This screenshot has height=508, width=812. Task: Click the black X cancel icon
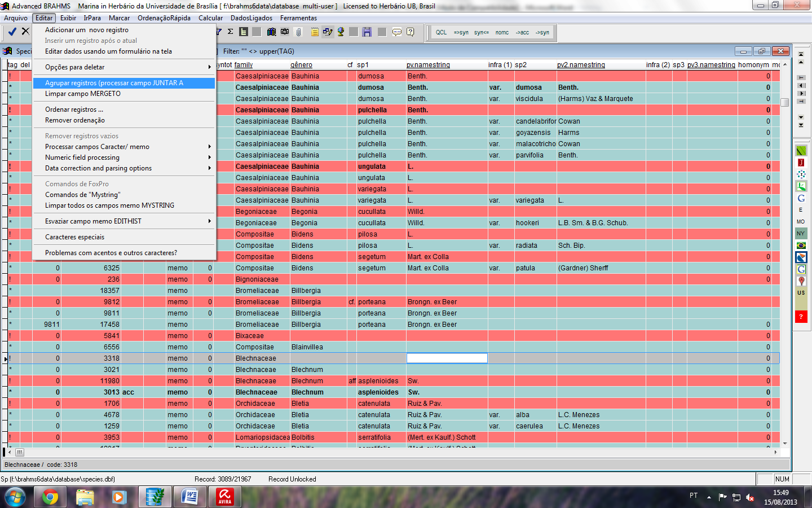point(25,32)
